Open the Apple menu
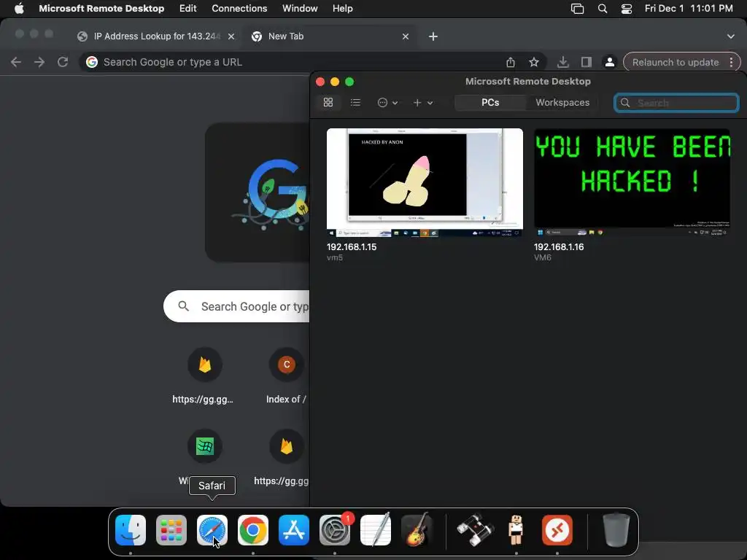The image size is (747, 560). (x=19, y=9)
